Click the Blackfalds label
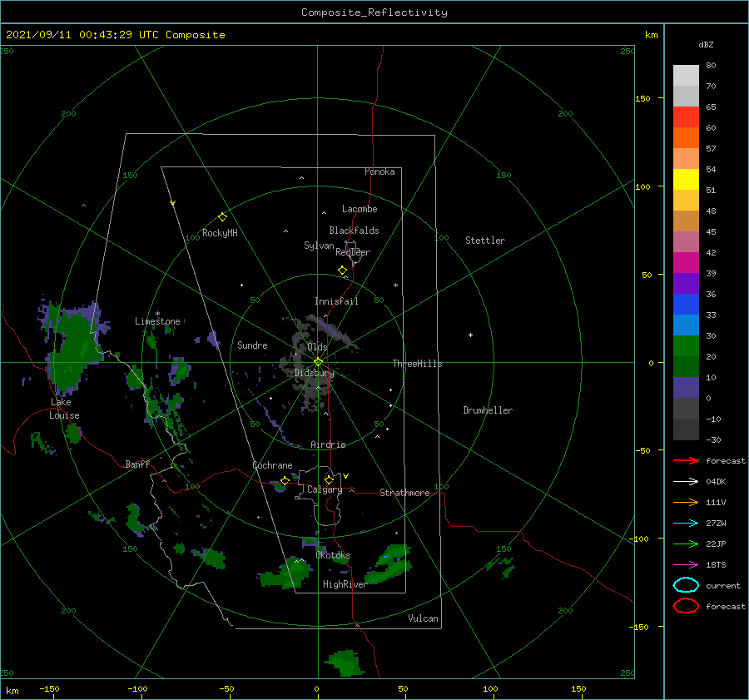The width and height of the screenshot is (749, 700). [x=354, y=231]
